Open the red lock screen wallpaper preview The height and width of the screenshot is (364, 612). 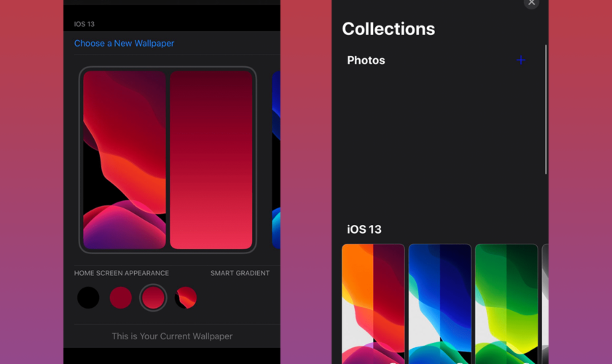click(x=125, y=160)
